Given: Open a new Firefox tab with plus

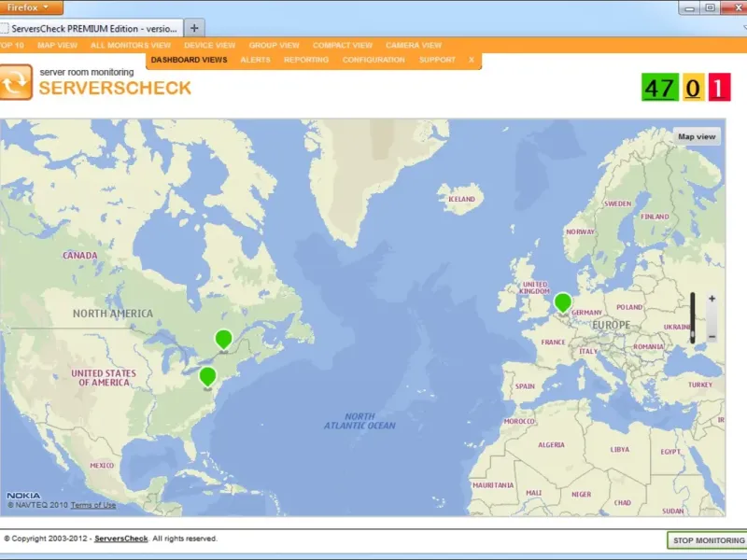Looking at the screenshot, I should (x=194, y=28).
